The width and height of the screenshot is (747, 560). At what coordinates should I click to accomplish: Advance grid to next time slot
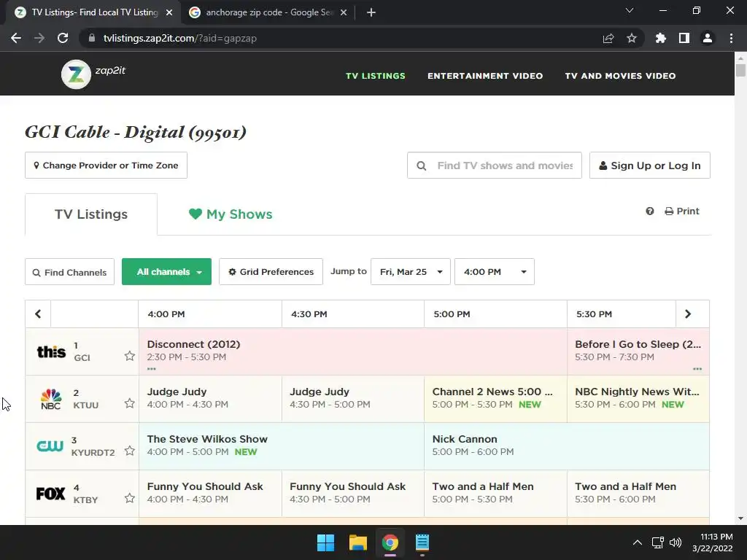point(688,314)
